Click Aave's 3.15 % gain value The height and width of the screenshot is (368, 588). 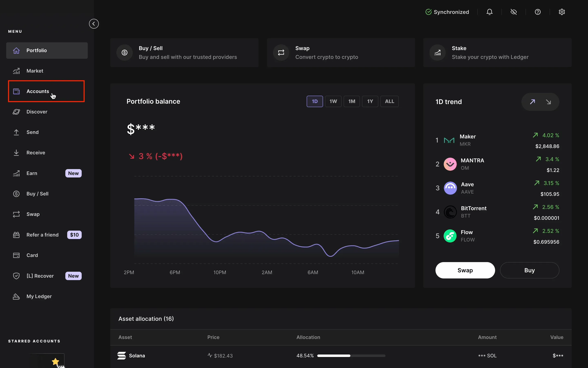[551, 183]
